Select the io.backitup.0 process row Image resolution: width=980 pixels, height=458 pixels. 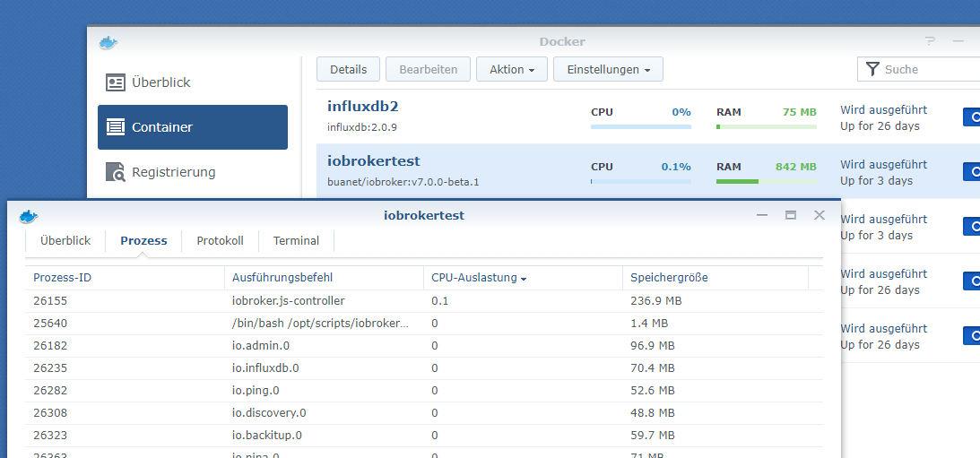pyautogui.click(x=424, y=435)
